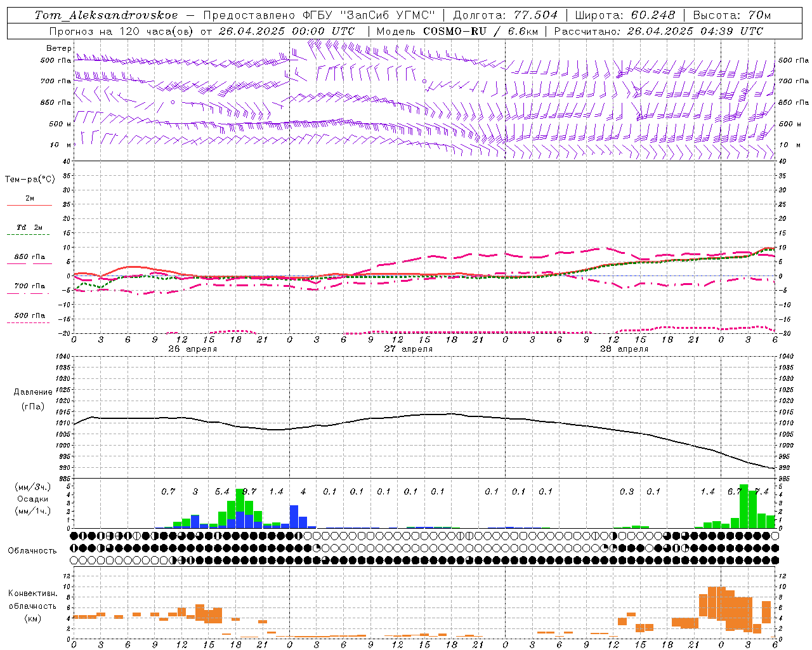The image size is (812, 650).
Task: Click the '26 апреля' date label
Action: pyautogui.click(x=193, y=349)
